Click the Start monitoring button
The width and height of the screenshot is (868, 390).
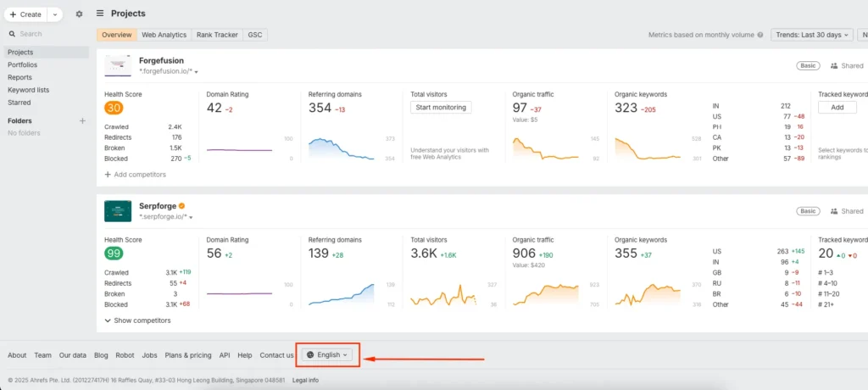click(x=440, y=108)
